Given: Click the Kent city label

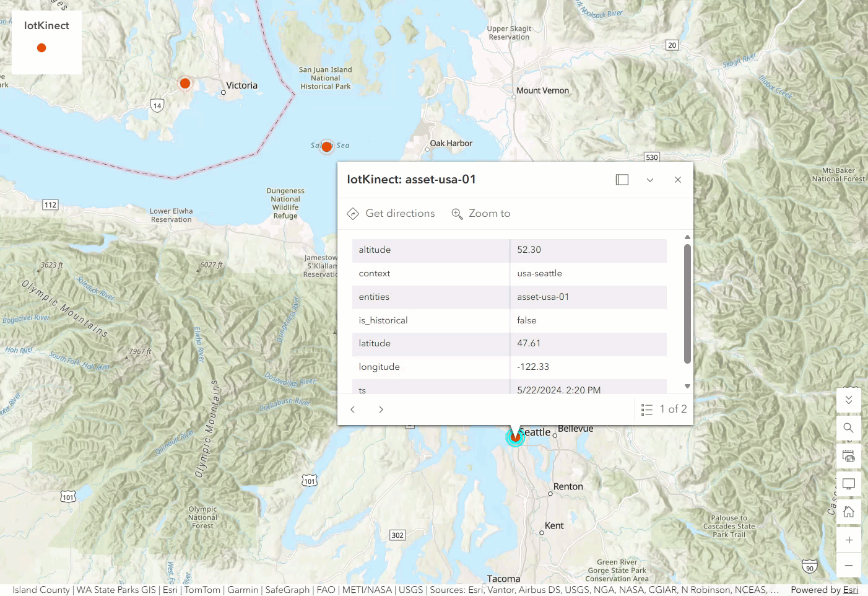Looking at the screenshot, I should (554, 526).
